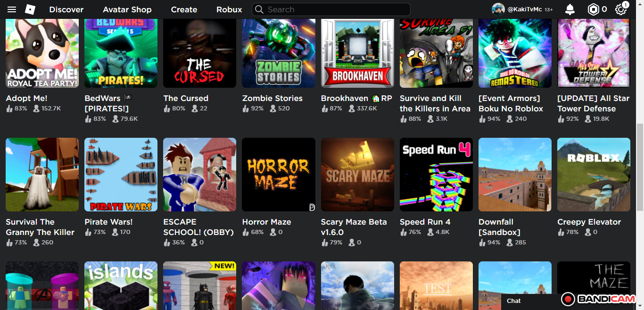644x310 pixels.
Task: Open the Horror Maze thumbnail
Action: (279, 175)
